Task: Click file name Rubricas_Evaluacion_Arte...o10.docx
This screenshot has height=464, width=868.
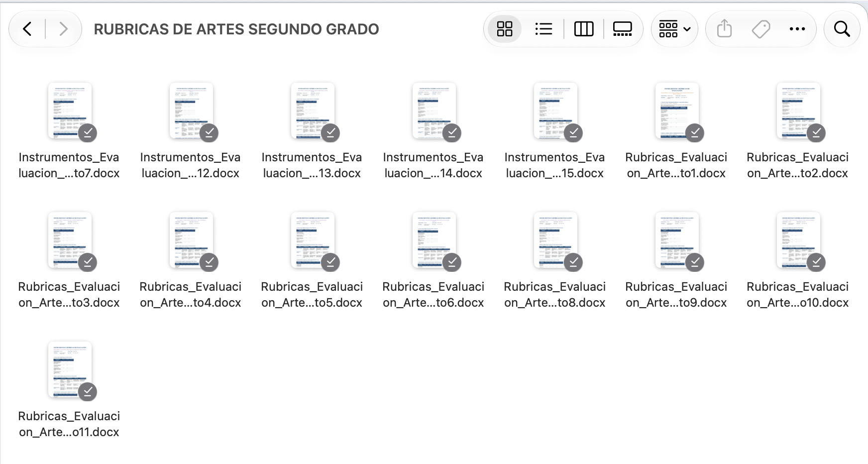Action: coord(798,295)
